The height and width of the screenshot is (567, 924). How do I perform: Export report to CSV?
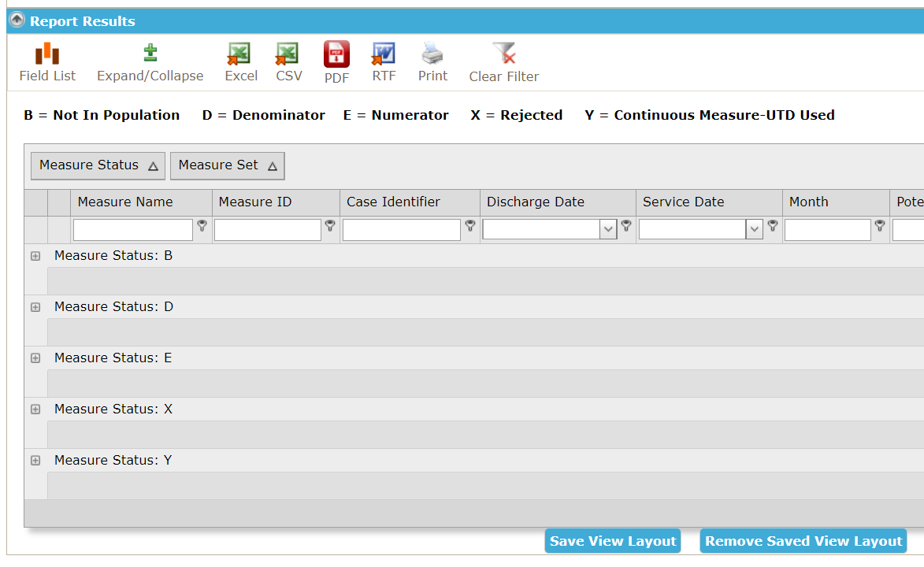tap(289, 62)
